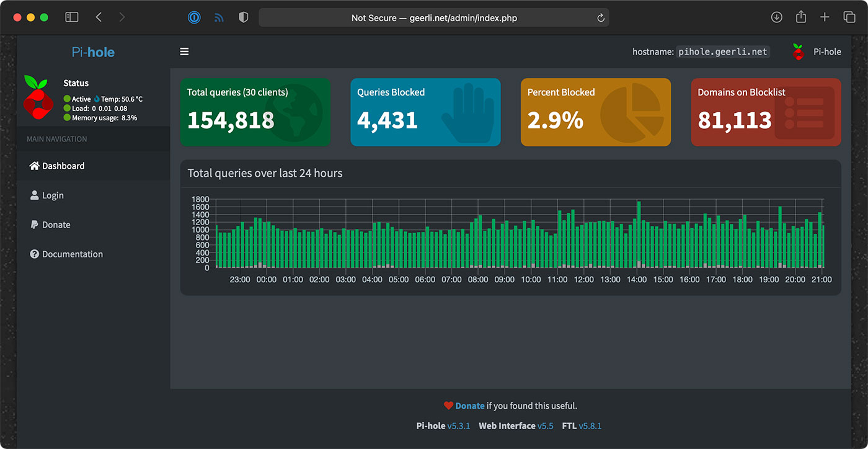Click the Safari share icon

click(x=800, y=17)
